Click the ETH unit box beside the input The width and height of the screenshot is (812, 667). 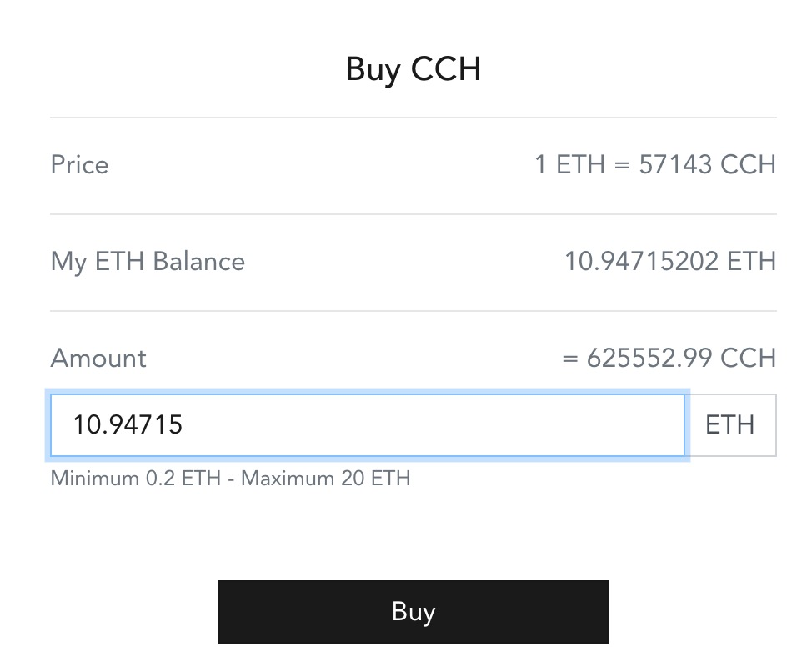(730, 425)
